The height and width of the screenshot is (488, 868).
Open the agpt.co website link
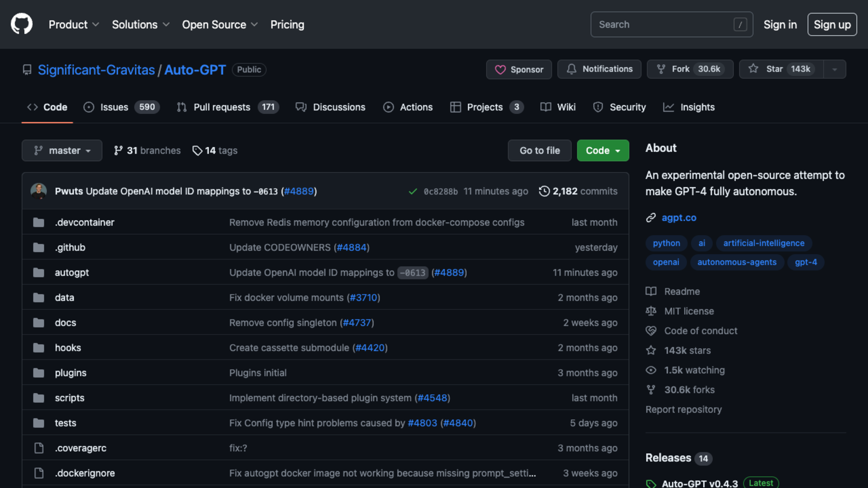pos(679,218)
